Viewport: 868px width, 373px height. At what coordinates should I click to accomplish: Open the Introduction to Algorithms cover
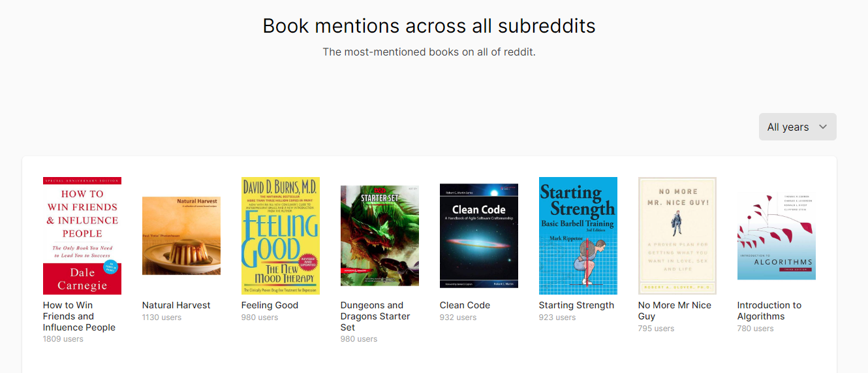[777, 236]
